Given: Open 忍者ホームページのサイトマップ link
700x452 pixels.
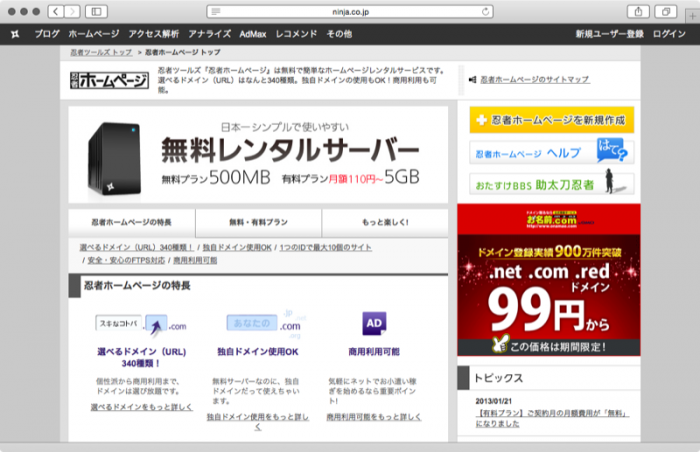Looking at the screenshot, I should tap(535, 80).
